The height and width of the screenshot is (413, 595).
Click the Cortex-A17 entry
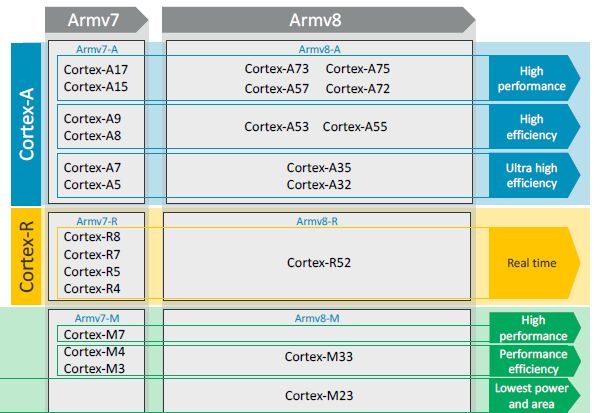[x=96, y=69]
